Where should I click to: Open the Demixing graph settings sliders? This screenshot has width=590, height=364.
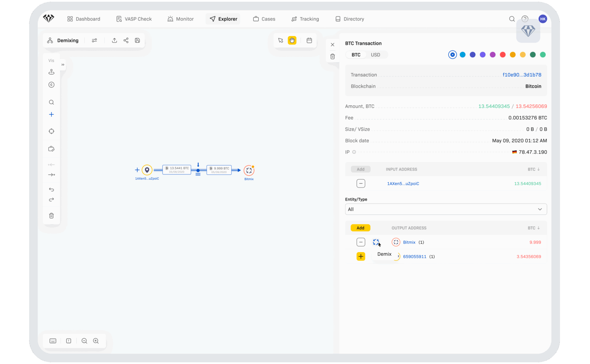94,40
